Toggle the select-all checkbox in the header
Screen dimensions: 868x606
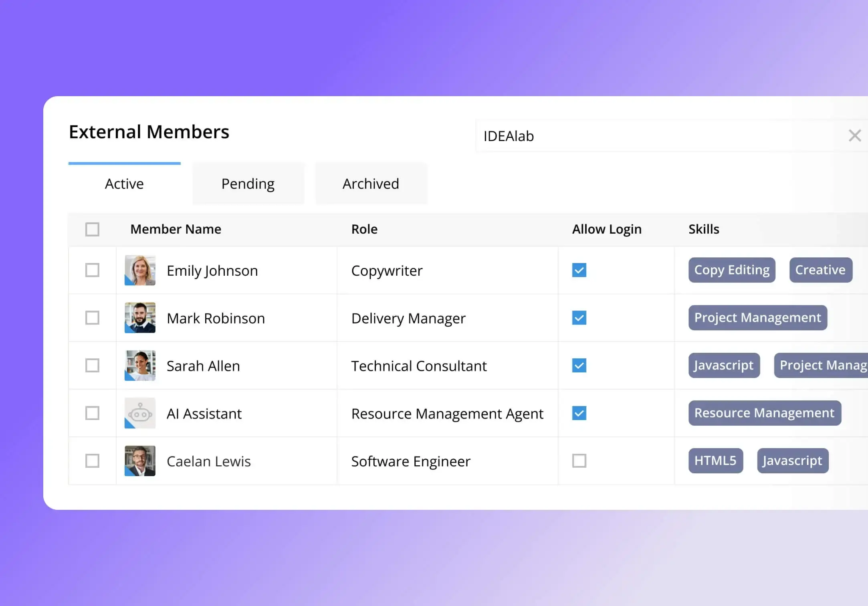(x=92, y=229)
